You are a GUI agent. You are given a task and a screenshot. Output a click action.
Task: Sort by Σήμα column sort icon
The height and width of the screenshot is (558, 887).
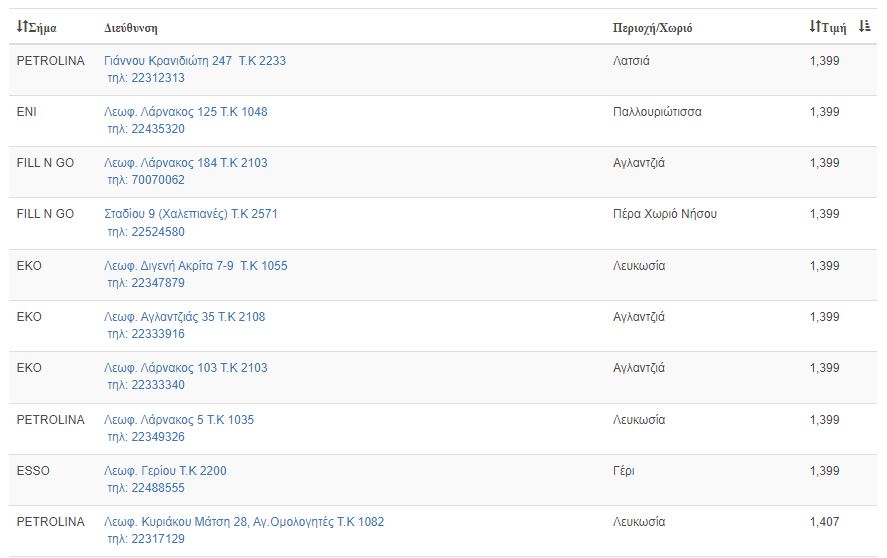point(22,27)
